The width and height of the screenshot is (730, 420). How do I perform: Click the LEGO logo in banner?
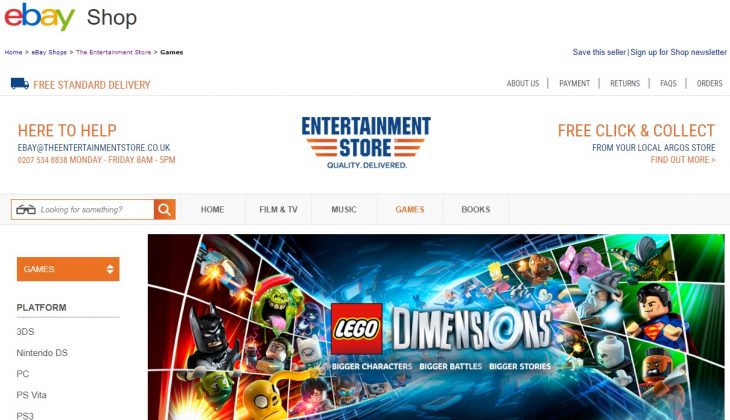(357, 329)
